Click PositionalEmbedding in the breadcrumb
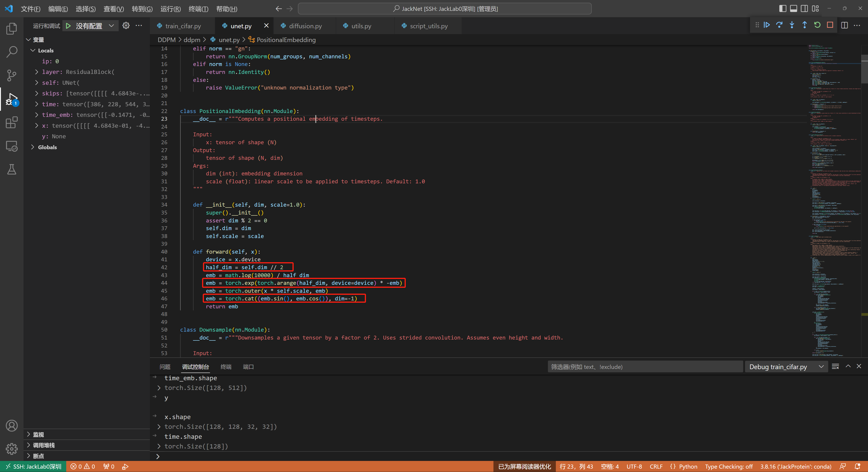This screenshot has width=868, height=472. click(x=286, y=40)
